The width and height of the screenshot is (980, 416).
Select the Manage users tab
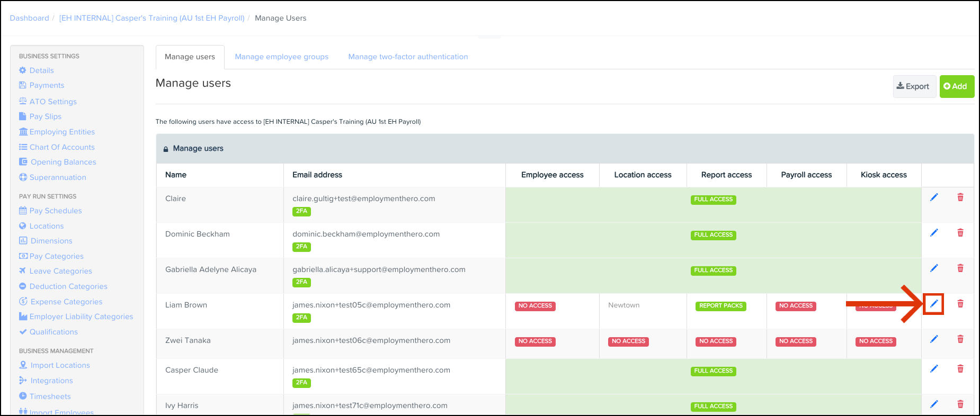click(x=190, y=57)
